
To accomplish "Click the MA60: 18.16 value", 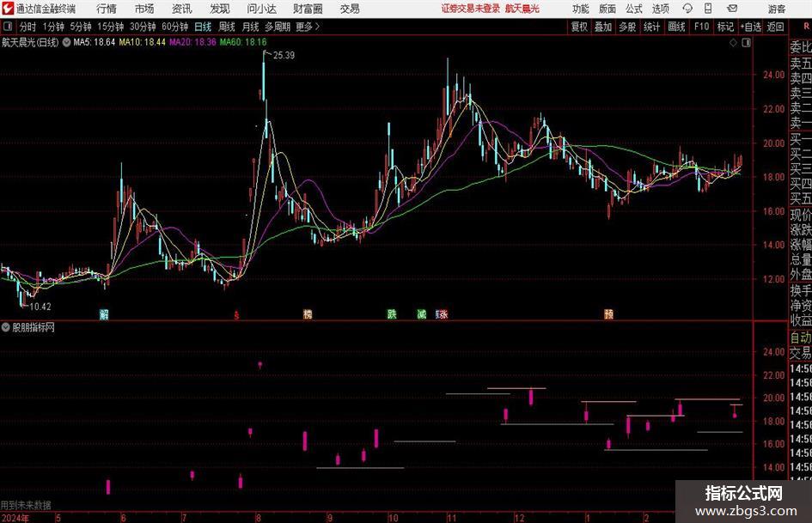I will click(x=243, y=42).
